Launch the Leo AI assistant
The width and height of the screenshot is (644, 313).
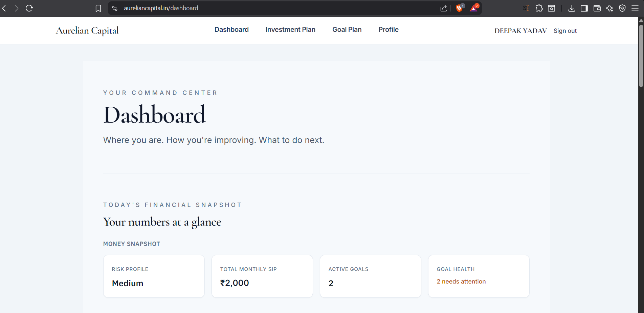(x=610, y=8)
